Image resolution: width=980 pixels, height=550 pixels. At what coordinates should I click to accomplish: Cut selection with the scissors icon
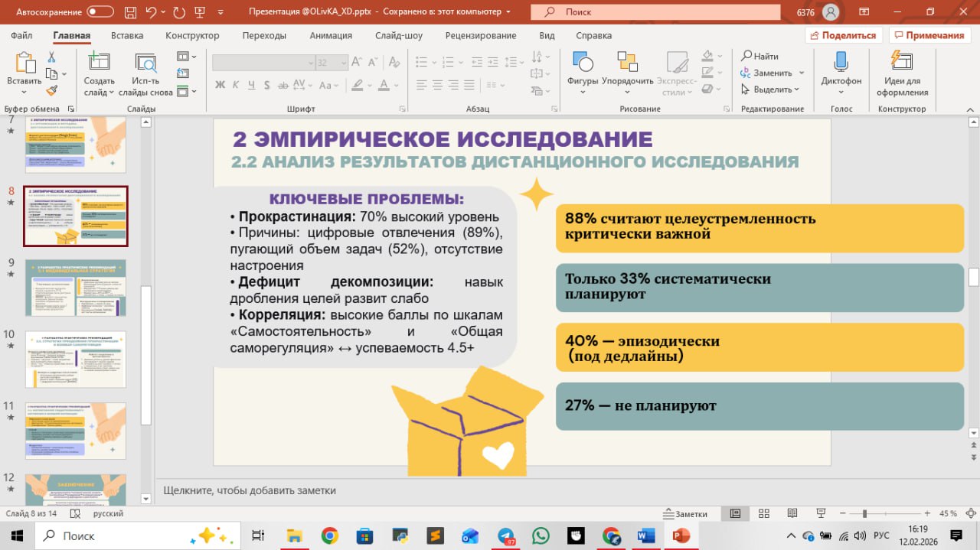click(x=51, y=57)
